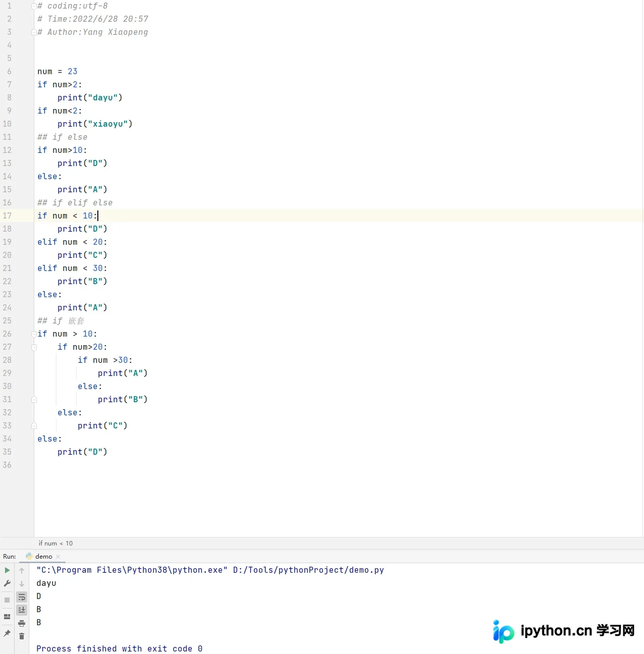Click fold end marker at line 3
The image size is (644, 654).
pos(34,32)
